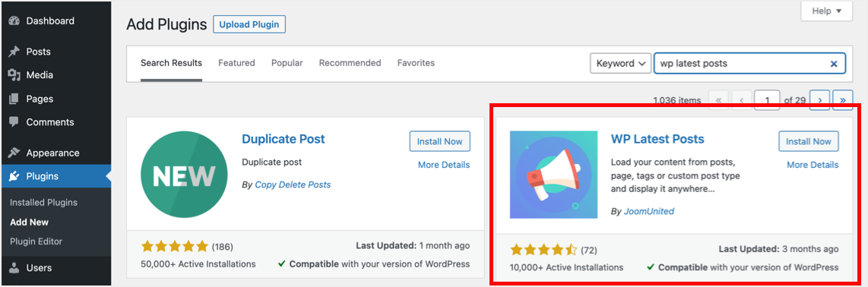Go to first page of results

click(718, 100)
